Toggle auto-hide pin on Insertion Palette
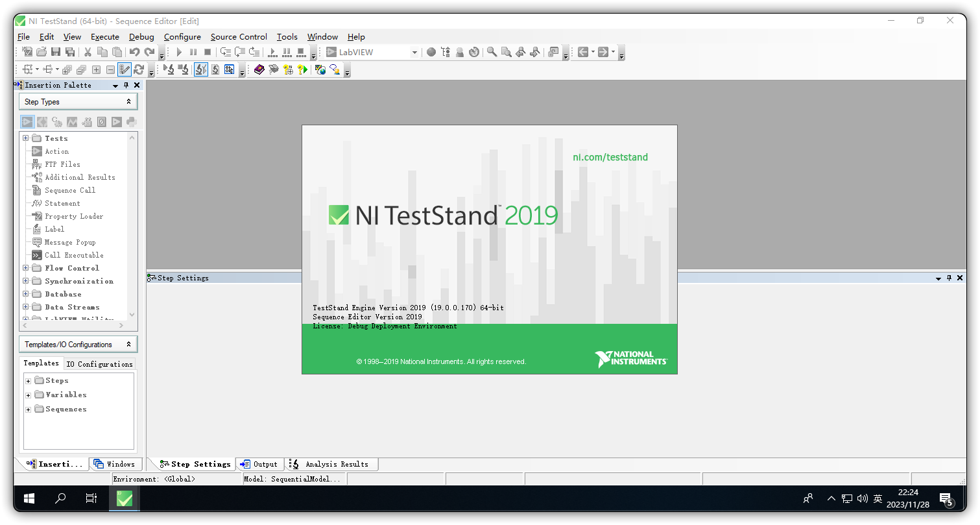 [126, 84]
